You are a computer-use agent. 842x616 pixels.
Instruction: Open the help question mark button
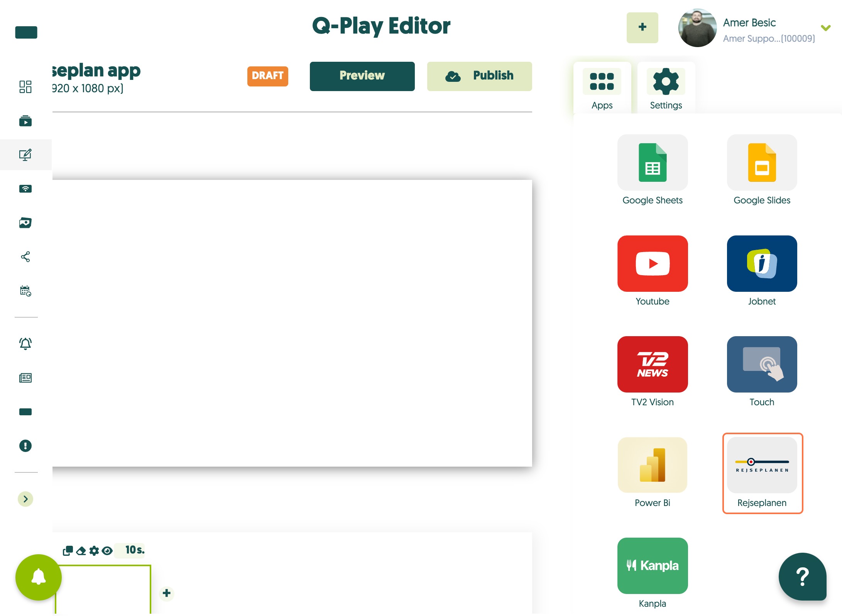click(803, 577)
